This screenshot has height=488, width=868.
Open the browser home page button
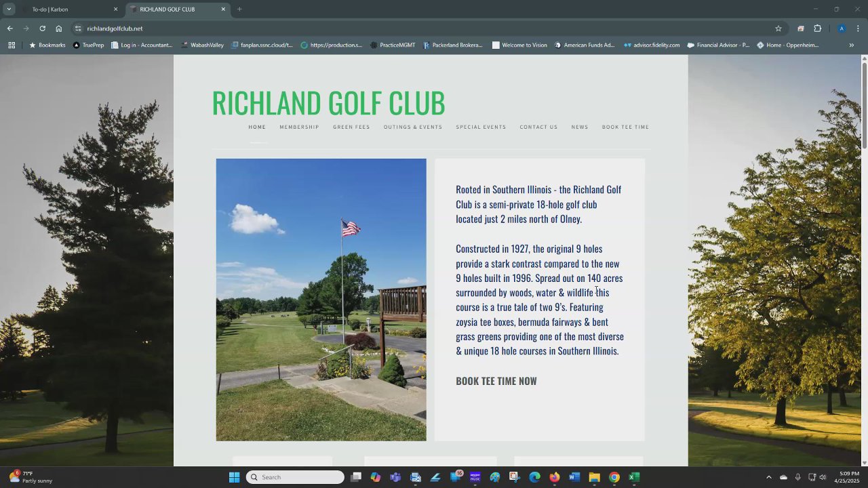(x=59, y=28)
